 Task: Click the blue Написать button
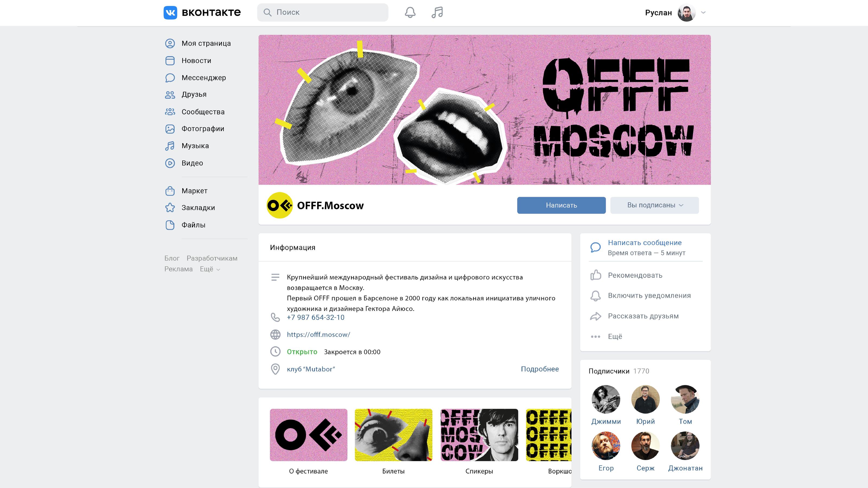(x=561, y=205)
